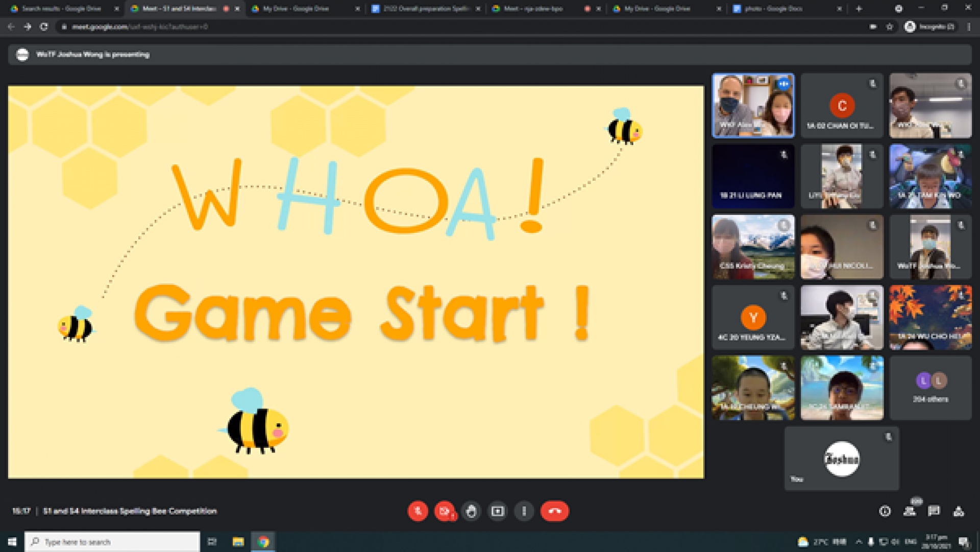Switch to the photo Google Docs tab

coord(773,9)
